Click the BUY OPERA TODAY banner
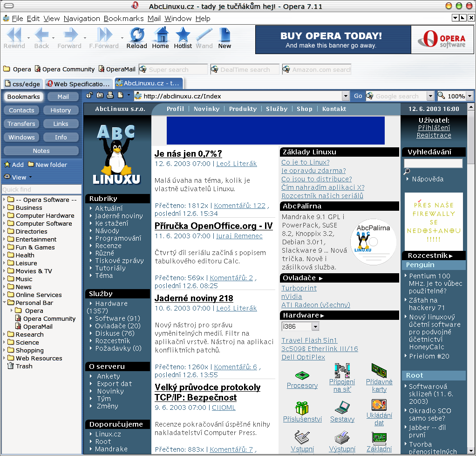 (x=333, y=40)
